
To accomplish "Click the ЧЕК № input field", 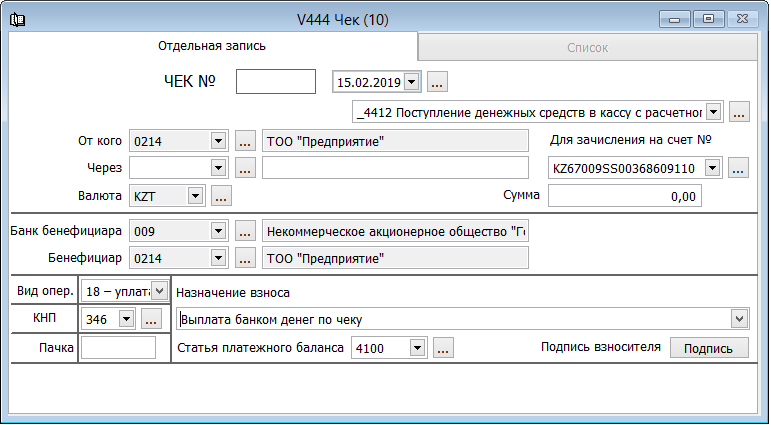I will [275, 81].
